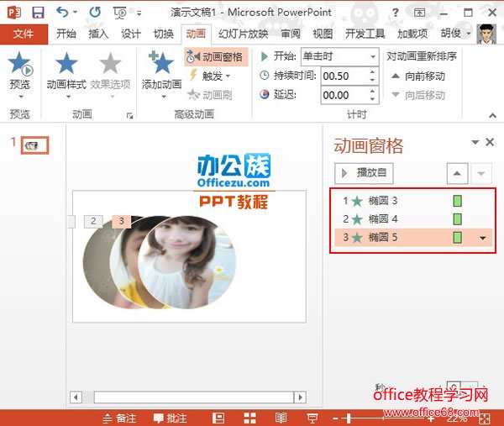Click the 动画刷 animation painter
The height and width of the screenshot is (426, 504).
tap(210, 95)
